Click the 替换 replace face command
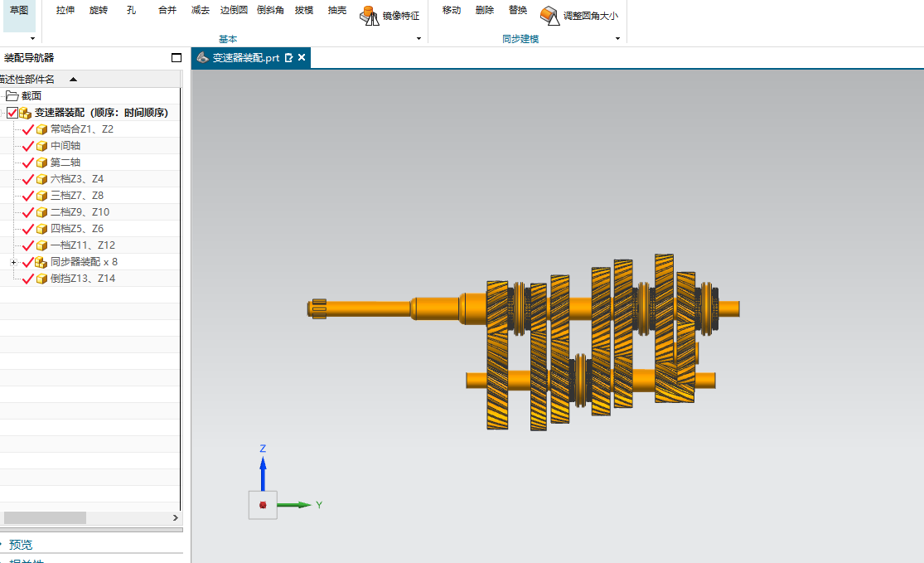Screen dimensions: 924x563 (518, 10)
